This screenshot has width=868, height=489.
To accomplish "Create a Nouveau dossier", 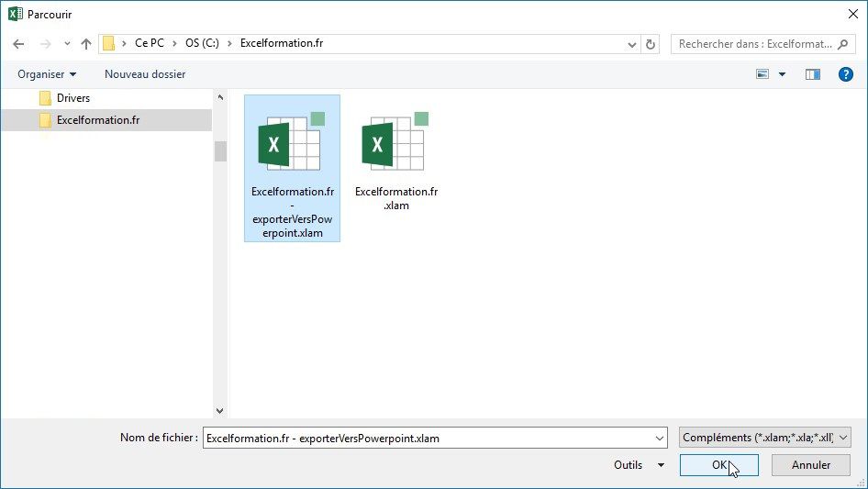I will tap(145, 74).
